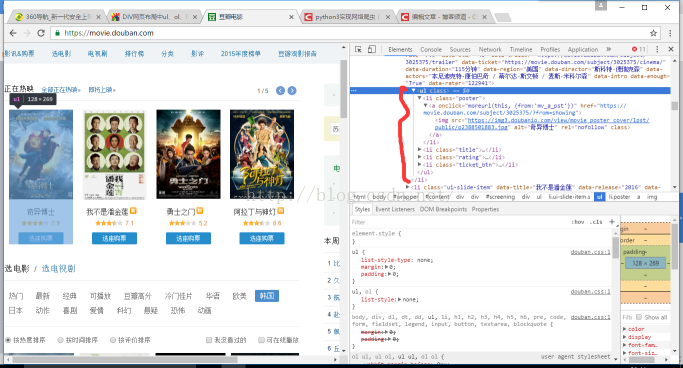Screen dimensions: 683x368
Task: Click the 选座购票 button under 阿拉丁与神灯
Action: coord(262,238)
